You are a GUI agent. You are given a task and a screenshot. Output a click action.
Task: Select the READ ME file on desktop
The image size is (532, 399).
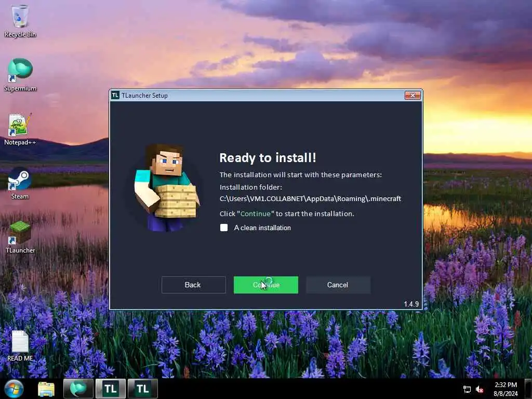pyautogui.click(x=20, y=345)
